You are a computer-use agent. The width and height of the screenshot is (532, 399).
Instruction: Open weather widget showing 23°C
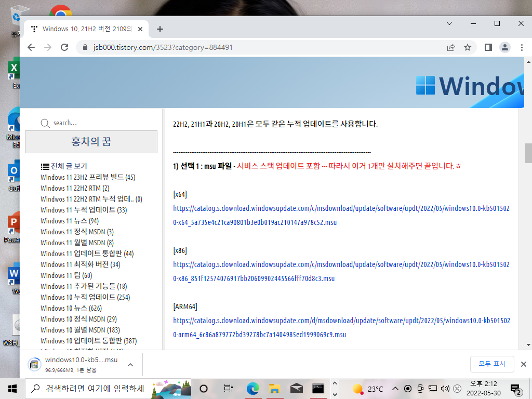(x=368, y=389)
